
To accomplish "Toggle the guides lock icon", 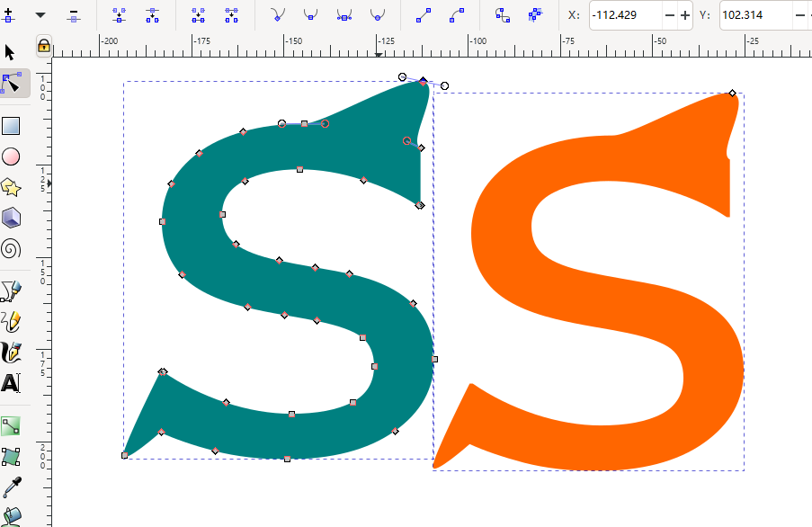I will pyautogui.click(x=44, y=46).
